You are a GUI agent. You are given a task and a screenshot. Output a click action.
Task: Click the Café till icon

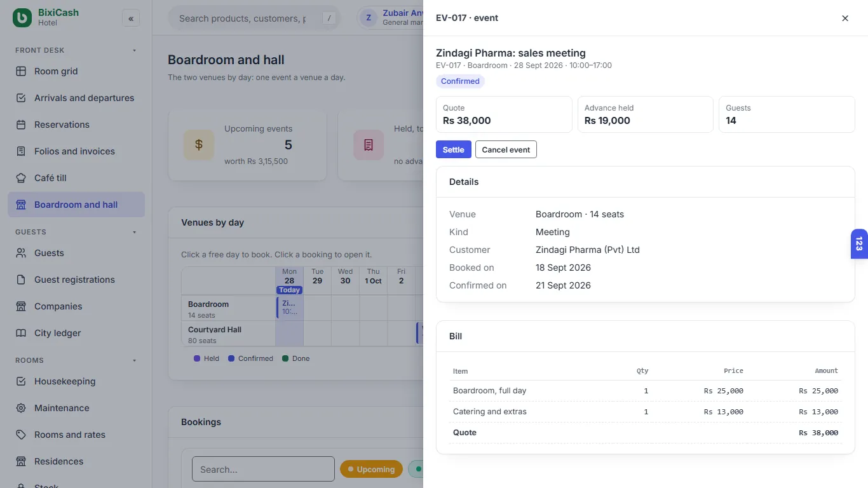click(x=21, y=178)
